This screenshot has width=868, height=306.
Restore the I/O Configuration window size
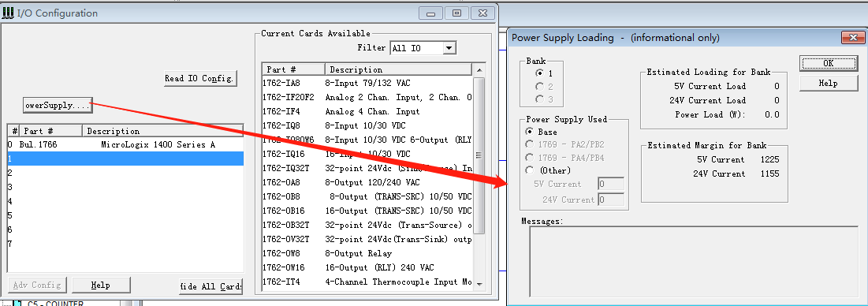pos(456,13)
